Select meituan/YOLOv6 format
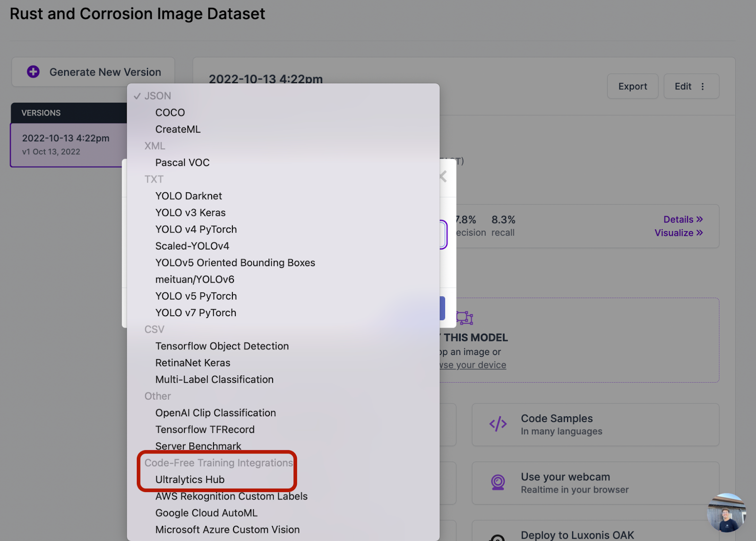The height and width of the screenshot is (541, 756). coord(195,279)
